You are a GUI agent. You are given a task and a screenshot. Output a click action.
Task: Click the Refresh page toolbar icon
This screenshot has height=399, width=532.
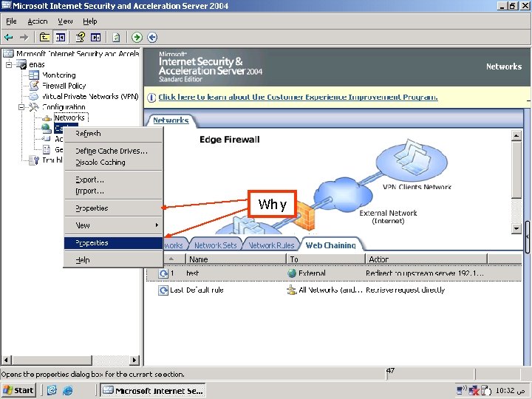point(116,38)
